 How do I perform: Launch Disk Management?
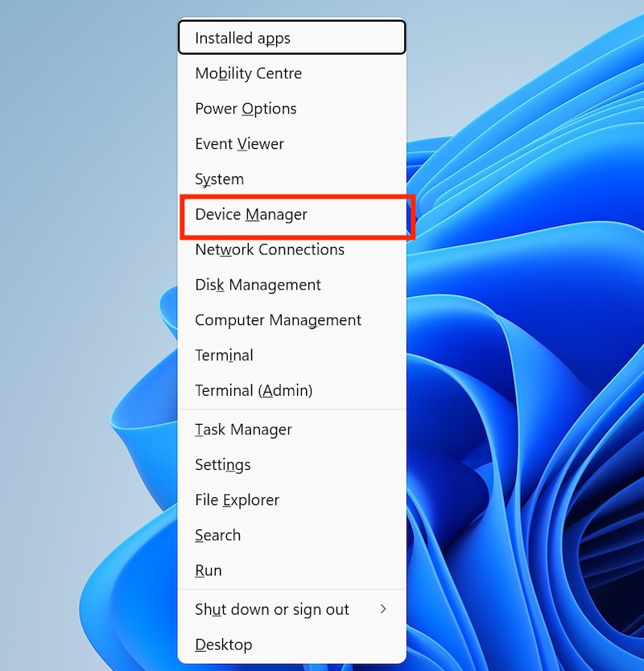[x=258, y=285]
